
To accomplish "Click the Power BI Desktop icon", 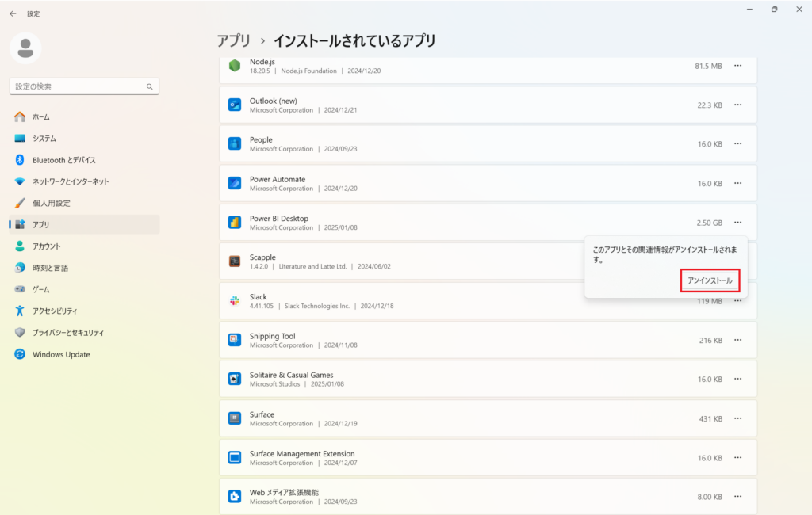I will point(235,223).
